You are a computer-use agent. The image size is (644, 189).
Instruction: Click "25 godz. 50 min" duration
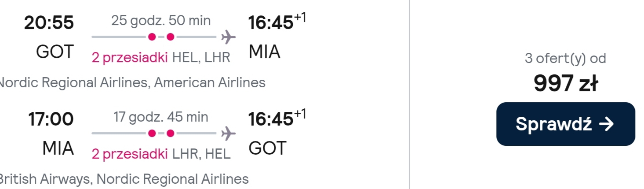161,20
